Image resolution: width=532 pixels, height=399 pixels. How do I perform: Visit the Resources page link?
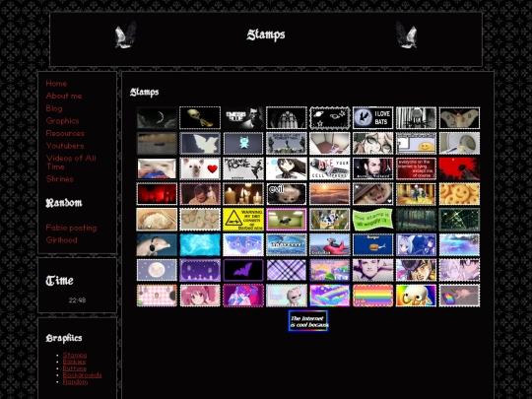(x=65, y=133)
